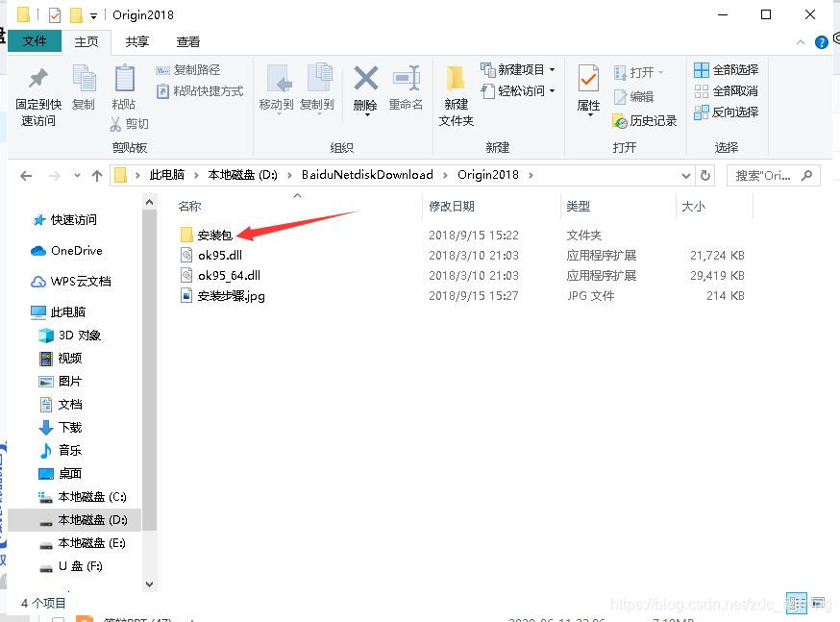The height and width of the screenshot is (622, 840).
Task: Go up one folder level
Action: tap(97, 176)
